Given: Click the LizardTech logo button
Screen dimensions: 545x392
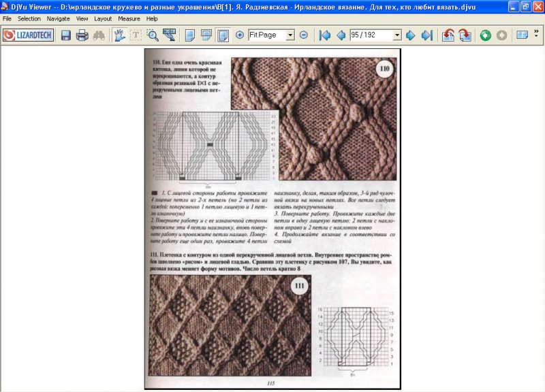Looking at the screenshot, I should pyautogui.click(x=28, y=35).
